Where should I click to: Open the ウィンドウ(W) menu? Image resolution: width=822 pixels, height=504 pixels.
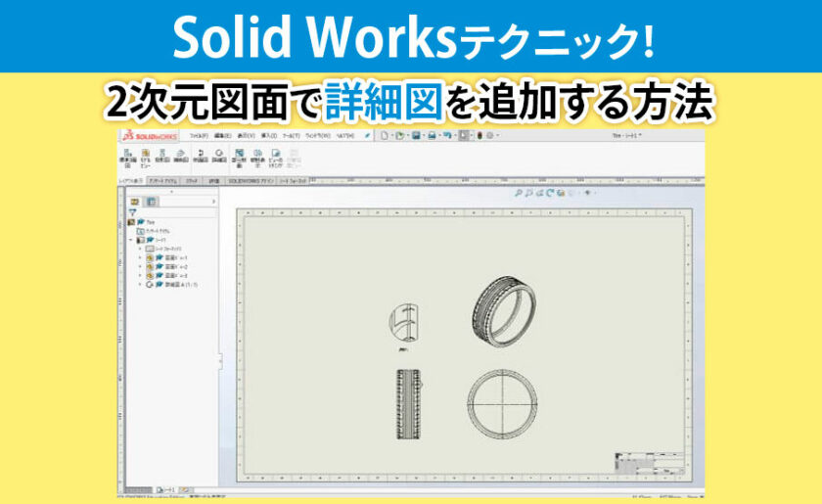pyautogui.click(x=318, y=136)
